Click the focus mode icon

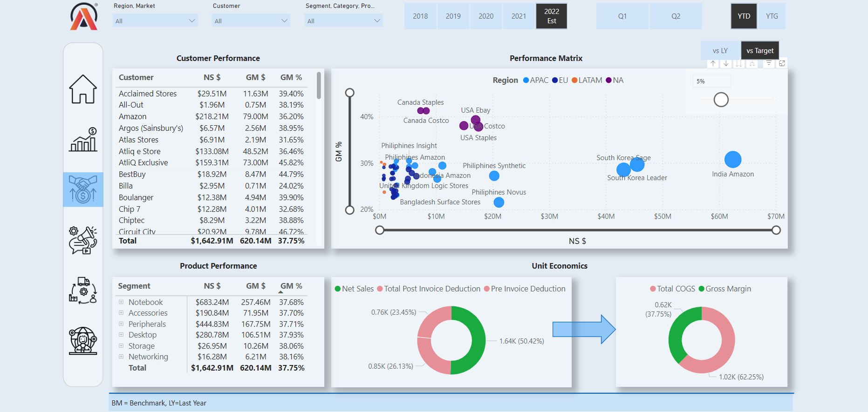click(x=782, y=63)
